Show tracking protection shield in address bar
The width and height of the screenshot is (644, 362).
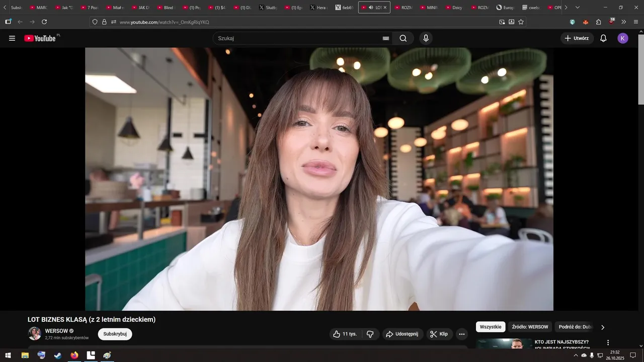coord(95,22)
